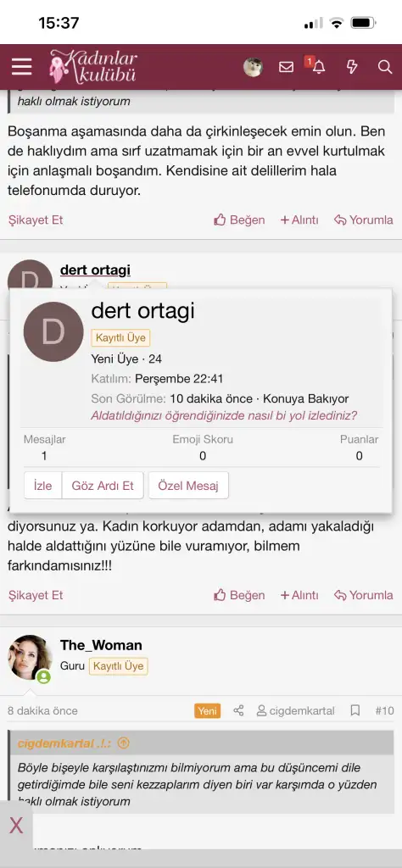
Task: Open the search magnifier icon
Action: (x=385, y=67)
